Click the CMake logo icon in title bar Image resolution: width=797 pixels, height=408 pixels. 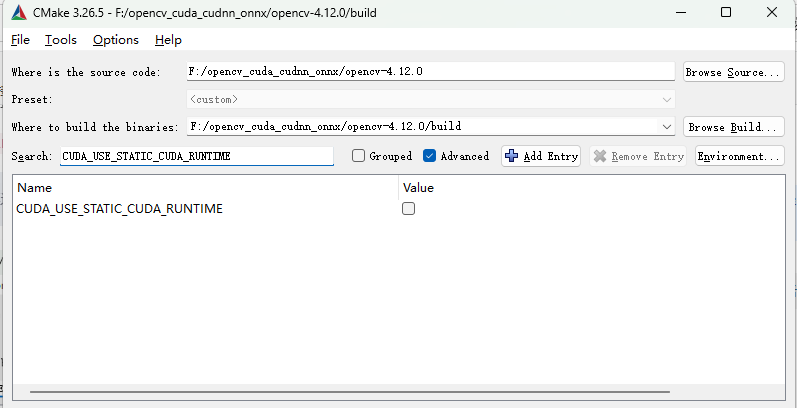(18, 12)
